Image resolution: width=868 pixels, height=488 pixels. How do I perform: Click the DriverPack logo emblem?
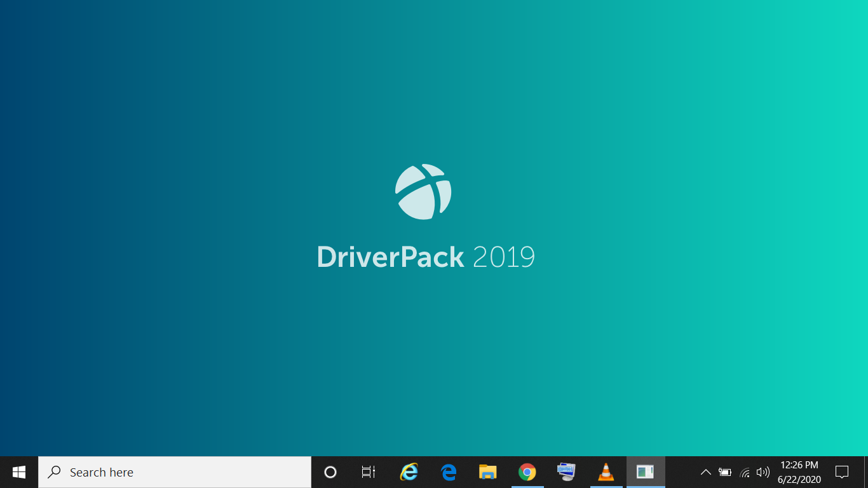coord(423,192)
